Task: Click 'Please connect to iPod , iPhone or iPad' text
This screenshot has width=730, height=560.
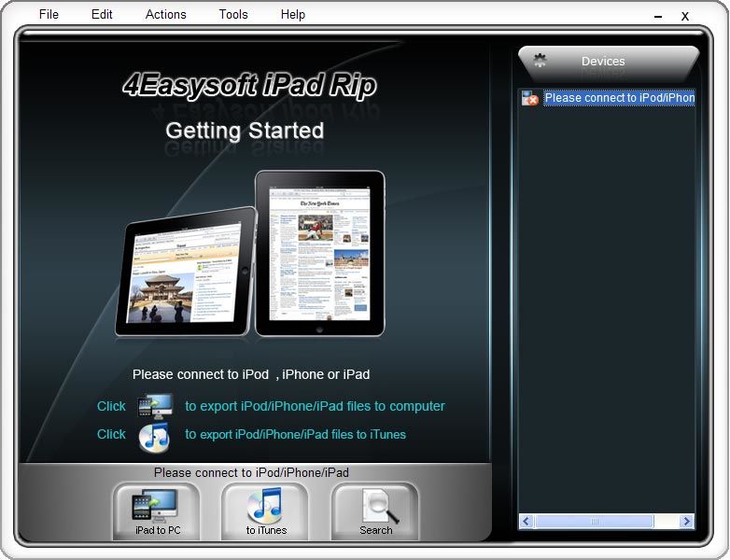Action: tap(251, 374)
